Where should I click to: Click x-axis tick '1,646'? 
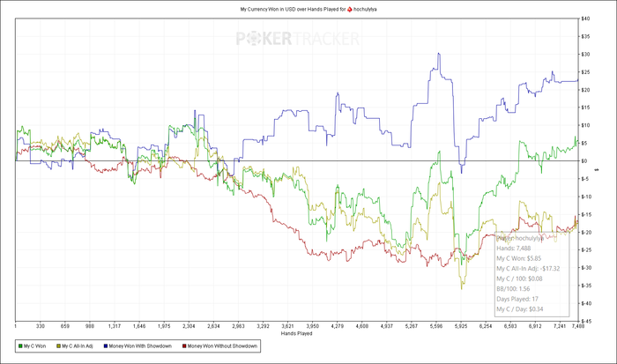pyautogui.click(x=139, y=326)
